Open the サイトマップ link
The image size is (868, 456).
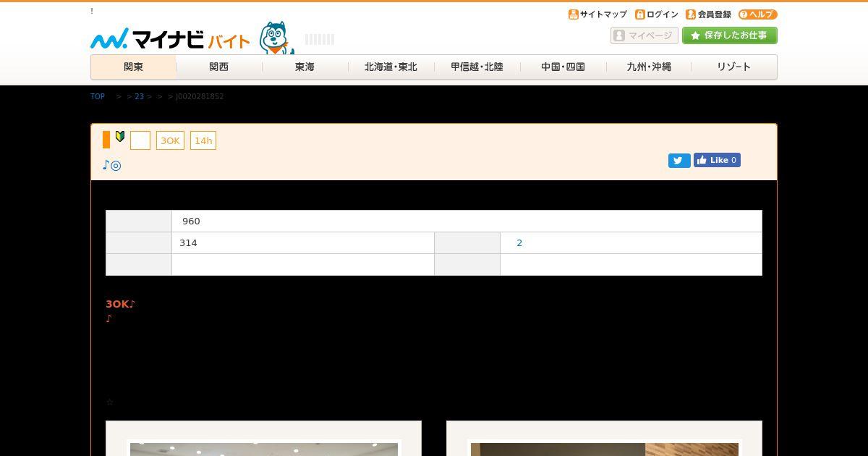tap(597, 14)
